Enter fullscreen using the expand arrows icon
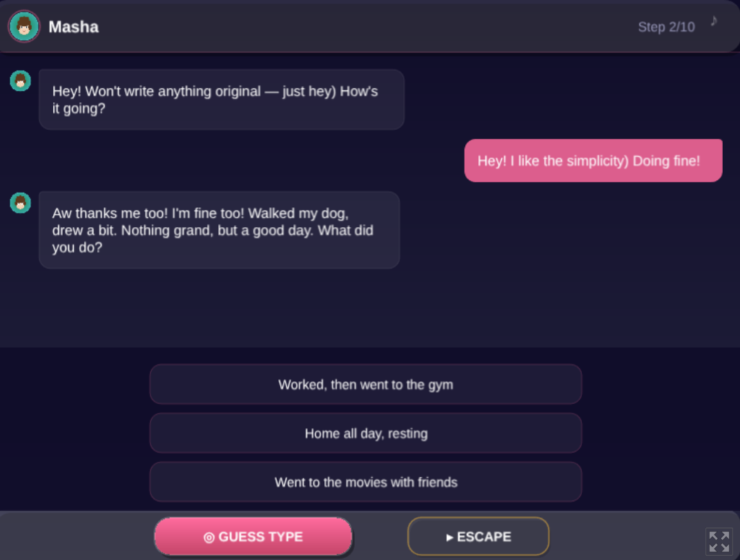This screenshot has height=560, width=740. click(719, 541)
